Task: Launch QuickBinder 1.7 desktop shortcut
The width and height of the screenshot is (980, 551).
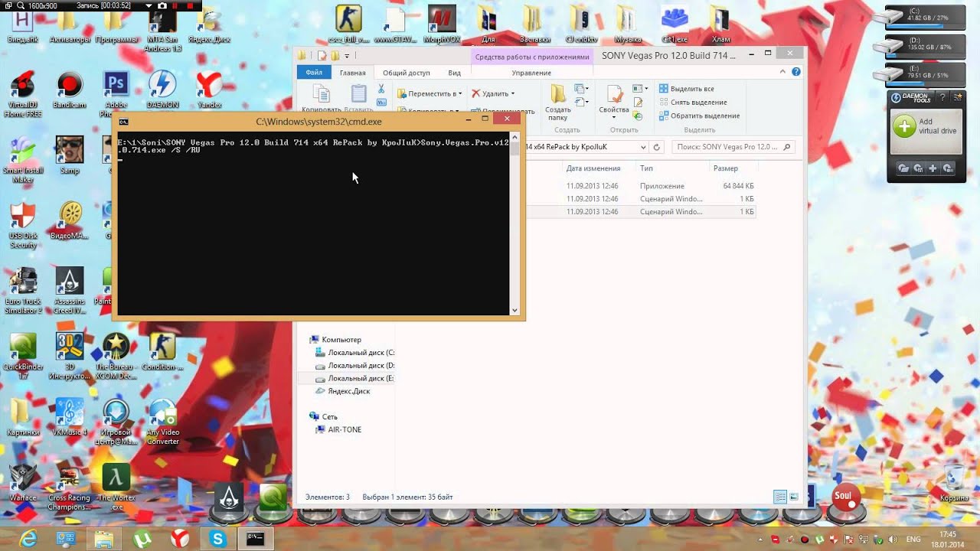Action: [x=23, y=357]
